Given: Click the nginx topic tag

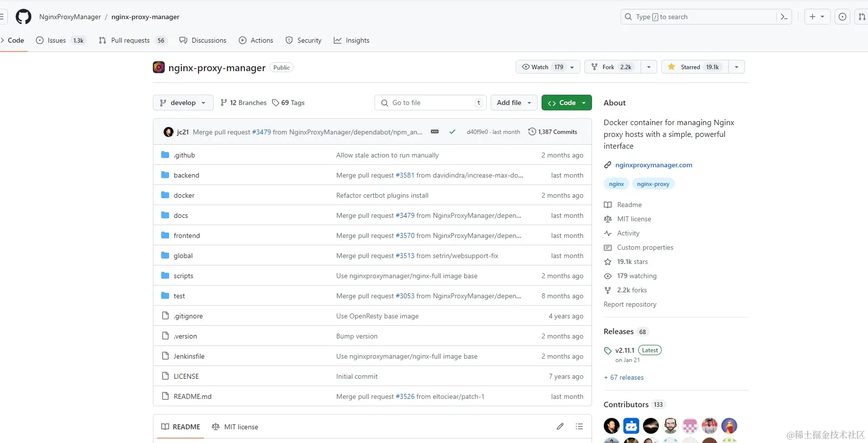Looking at the screenshot, I should 617,184.
